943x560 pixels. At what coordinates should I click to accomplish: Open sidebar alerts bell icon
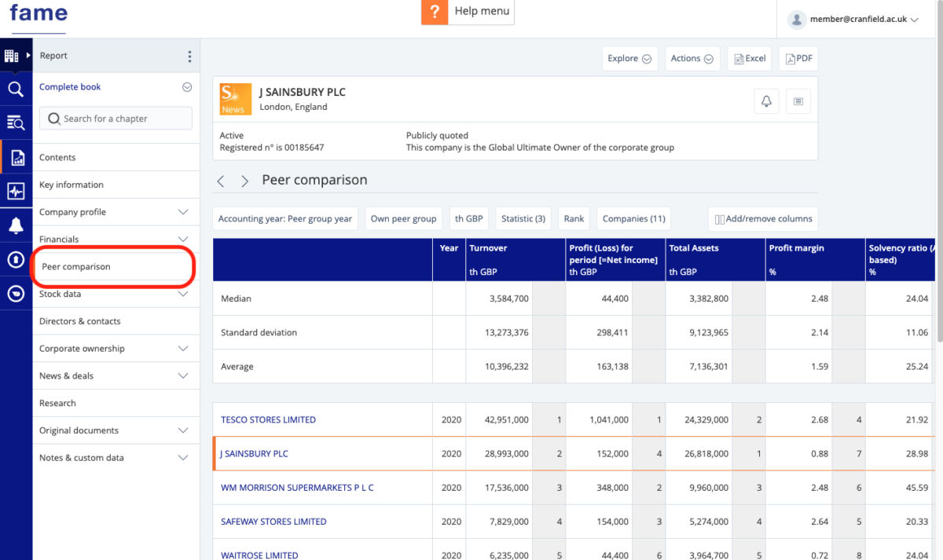click(x=17, y=225)
